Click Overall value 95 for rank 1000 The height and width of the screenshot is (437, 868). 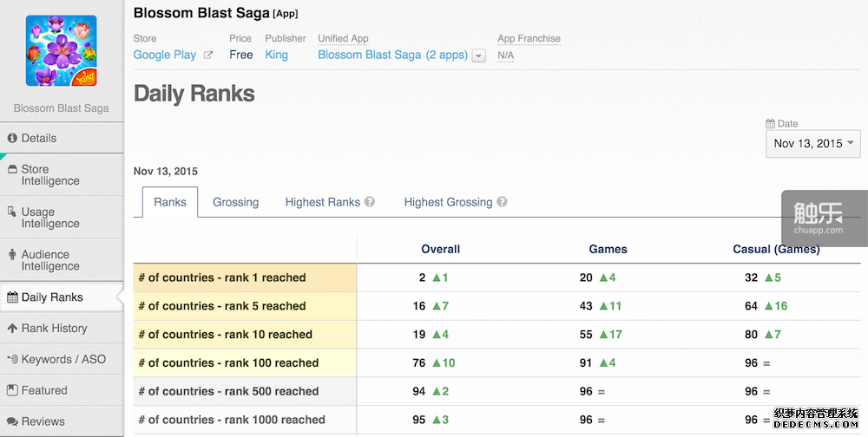pos(419,420)
